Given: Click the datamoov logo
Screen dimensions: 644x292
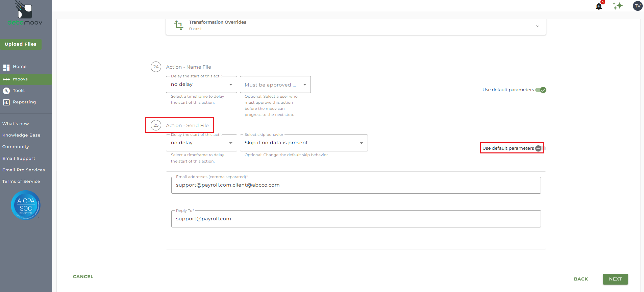Looking at the screenshot, I should 25,14.
